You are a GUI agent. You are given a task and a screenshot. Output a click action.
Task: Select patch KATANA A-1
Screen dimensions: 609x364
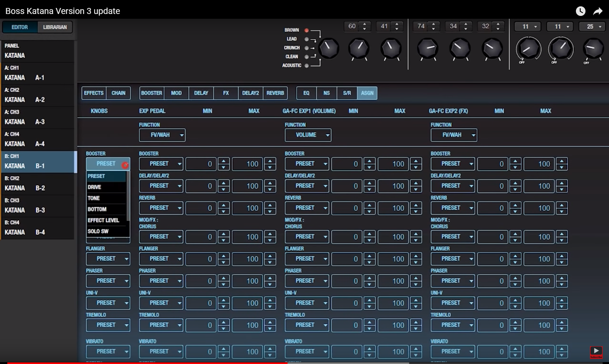coord(38,73)
